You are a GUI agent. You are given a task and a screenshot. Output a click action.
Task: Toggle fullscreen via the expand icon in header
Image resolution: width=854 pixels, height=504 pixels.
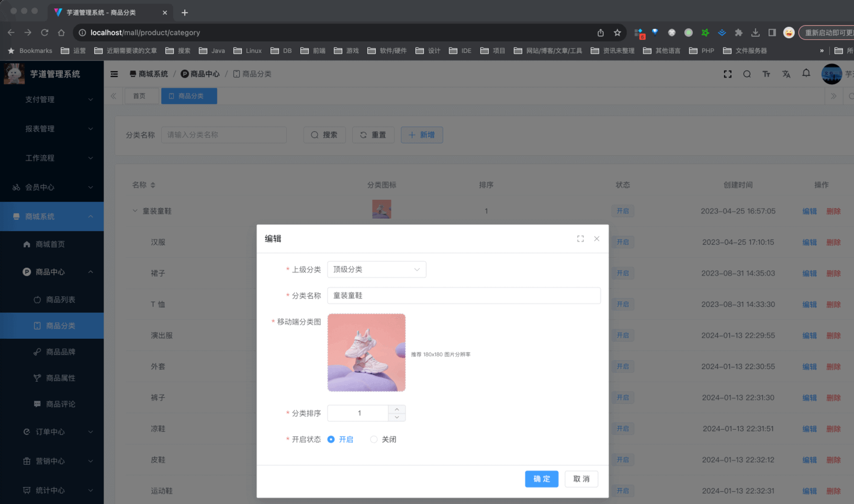click(728, 74)
